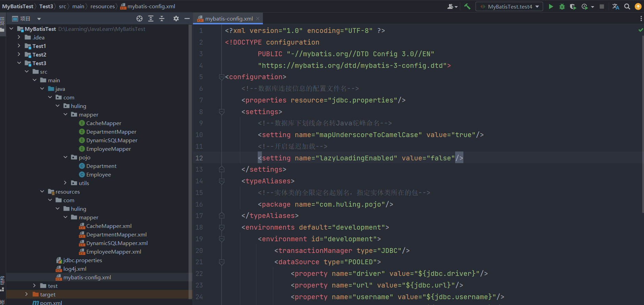
Task: Fold the settings block at line 8
Action: (x=222, y=112)
